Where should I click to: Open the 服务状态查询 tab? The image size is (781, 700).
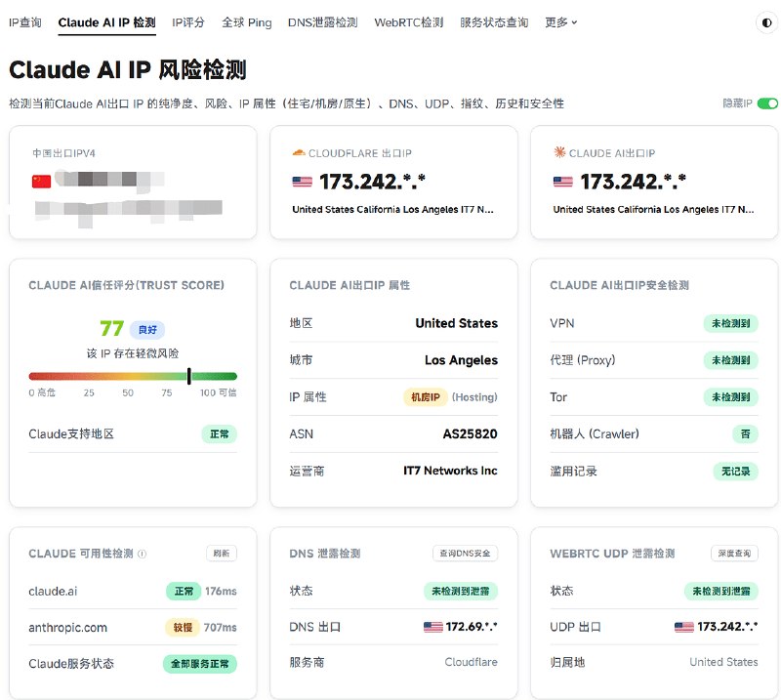tap(494, 22)
